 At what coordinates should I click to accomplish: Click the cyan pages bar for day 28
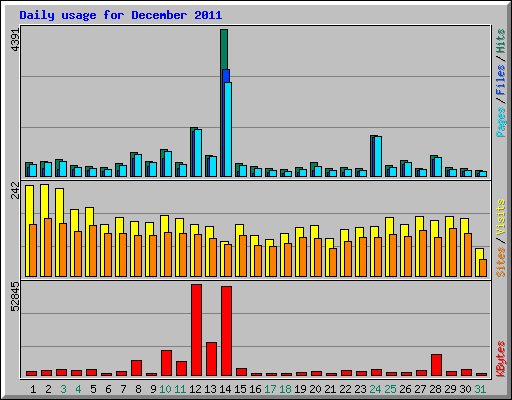point(438,167)
